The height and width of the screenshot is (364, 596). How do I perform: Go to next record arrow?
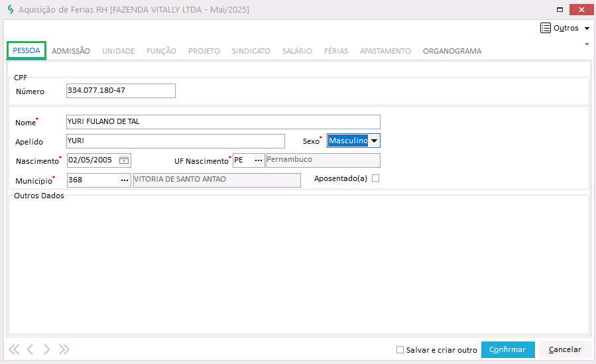pos(46,349)
